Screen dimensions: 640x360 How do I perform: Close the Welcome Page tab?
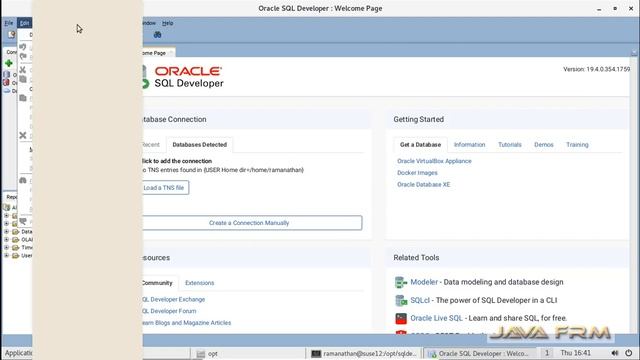(171, 53)
